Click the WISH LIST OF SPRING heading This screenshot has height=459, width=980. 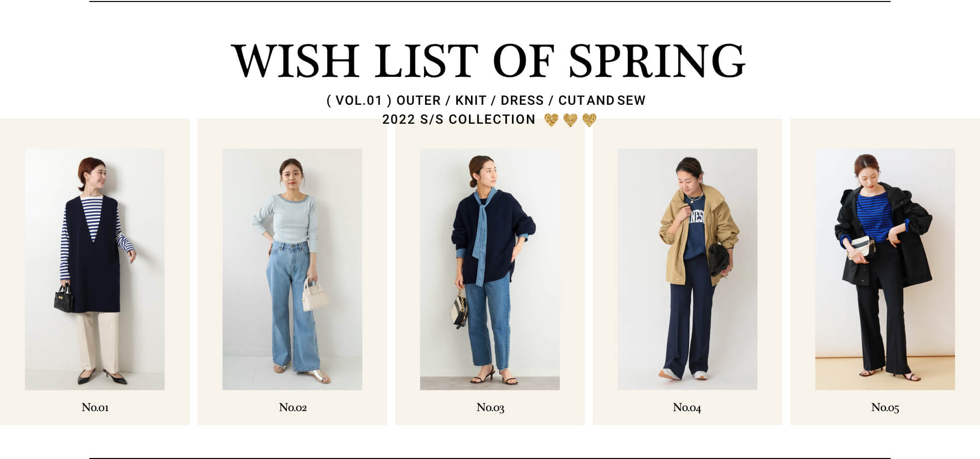(489, 61)
